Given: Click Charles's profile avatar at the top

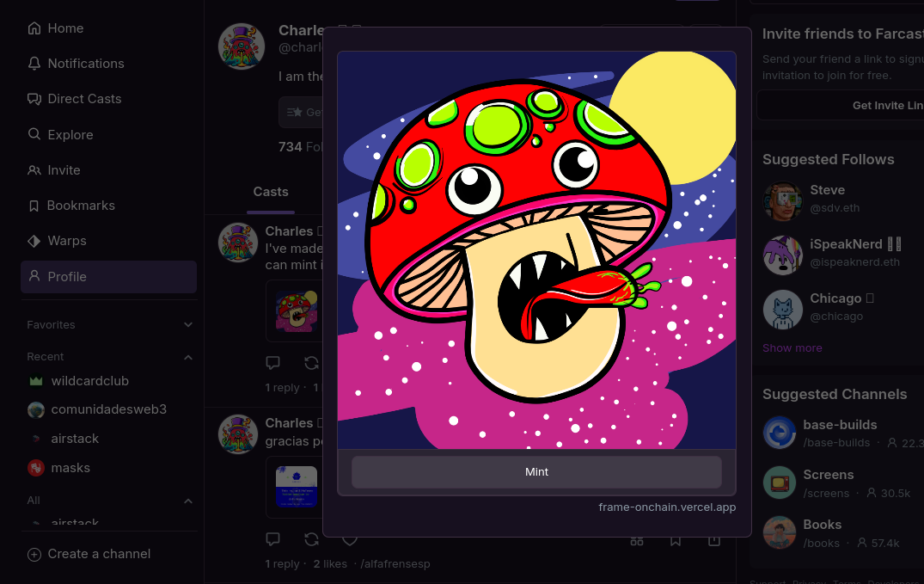Looking at the screenshot, I should (x=242, y=46).
